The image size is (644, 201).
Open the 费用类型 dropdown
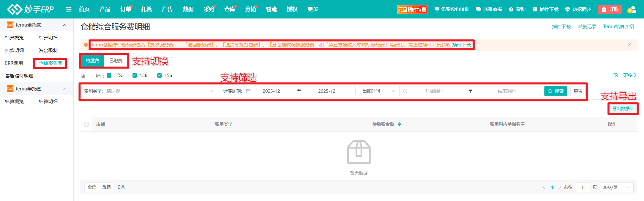148,91
